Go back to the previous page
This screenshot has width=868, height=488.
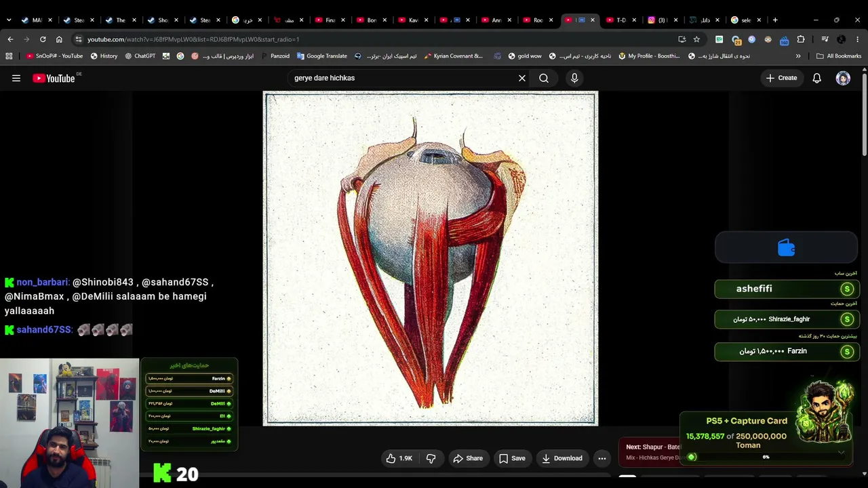[x=10, y=39]
